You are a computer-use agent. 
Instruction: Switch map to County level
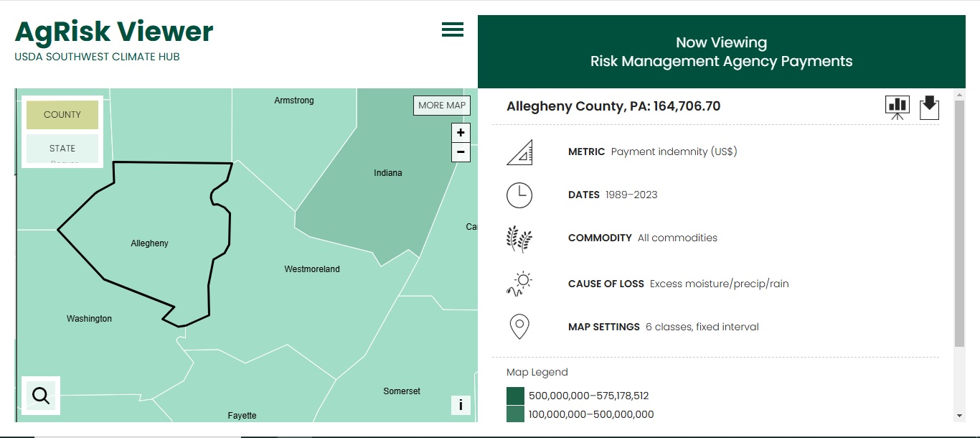click(62, 115)
